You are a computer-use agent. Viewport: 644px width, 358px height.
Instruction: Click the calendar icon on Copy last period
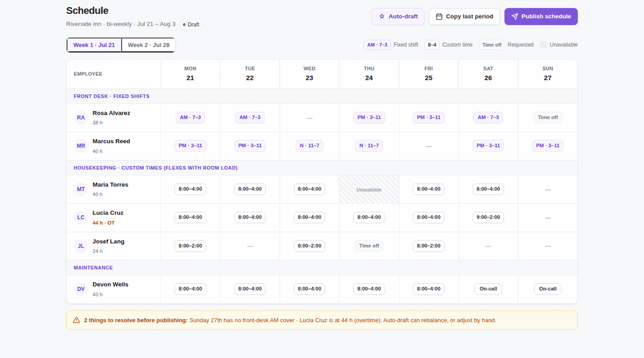click(x=439, y=17)
